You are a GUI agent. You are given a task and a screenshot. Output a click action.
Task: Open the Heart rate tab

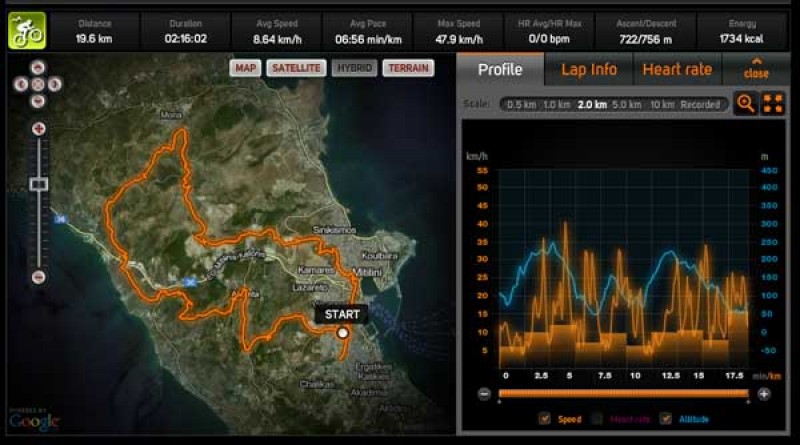pyautogui.click(x=677, y=69)
